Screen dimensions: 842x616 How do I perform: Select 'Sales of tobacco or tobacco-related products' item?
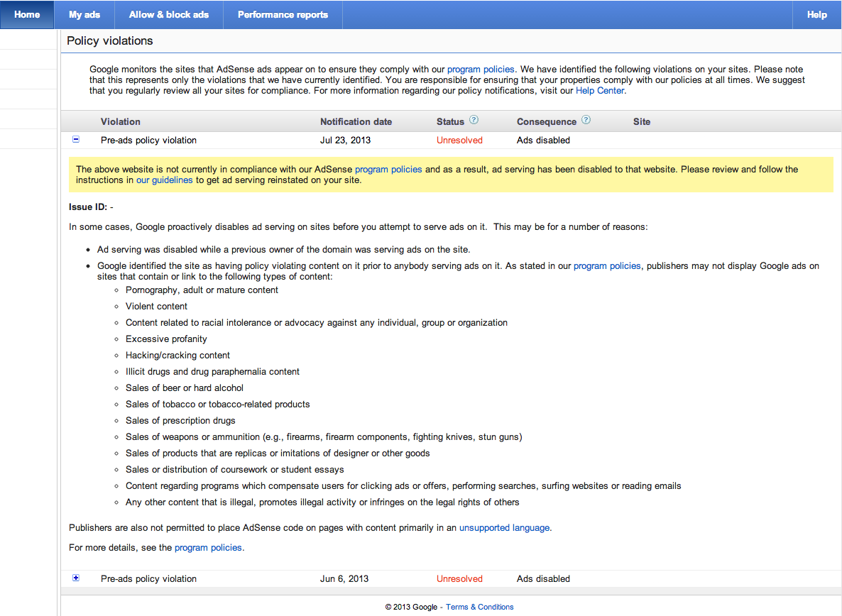tap(217, 405)
